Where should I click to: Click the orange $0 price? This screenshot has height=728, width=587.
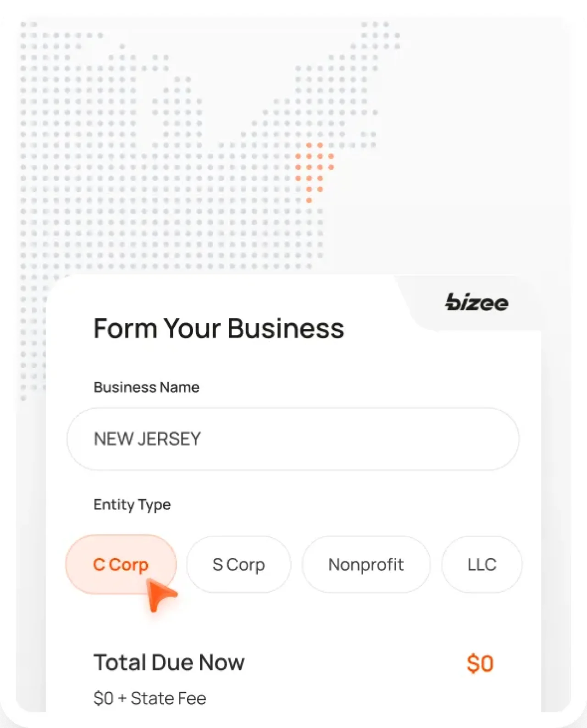point(480,663)
